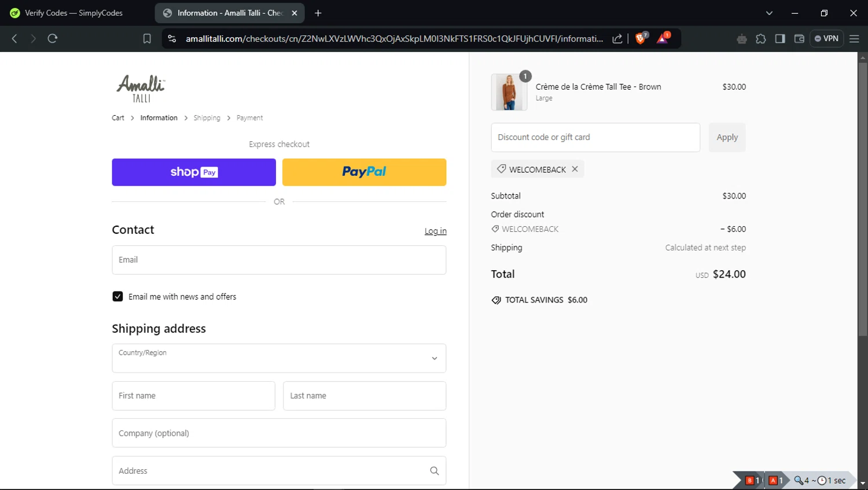Click the Amalli Talli logo
Image resolution: width=868 pixels, height=490 pixels.
click(141, 89)
